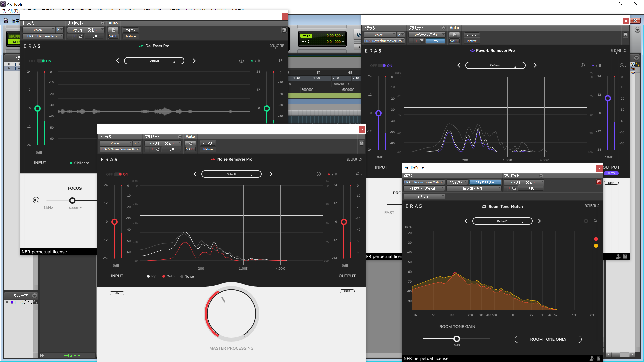This screenshot has width=644, height=362.
Task: Go to next preset in Reverb Remover Pro
Action: coord(535,66)
